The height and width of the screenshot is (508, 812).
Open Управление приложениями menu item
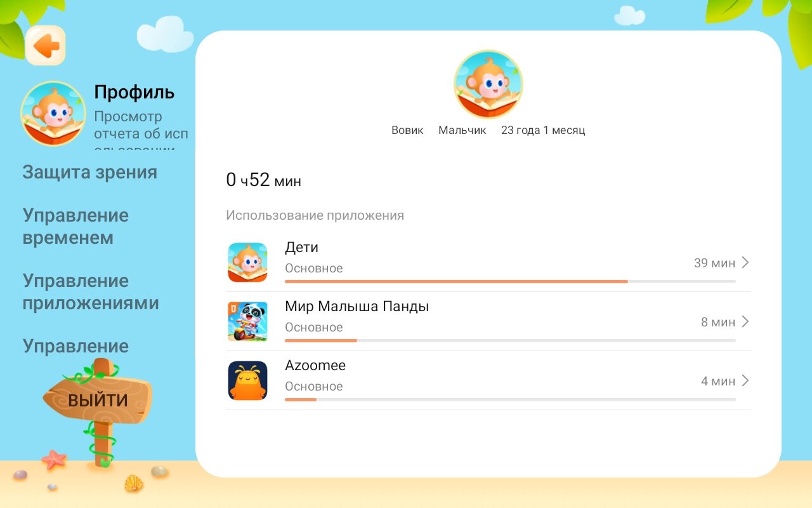click(x=91, y=292)
